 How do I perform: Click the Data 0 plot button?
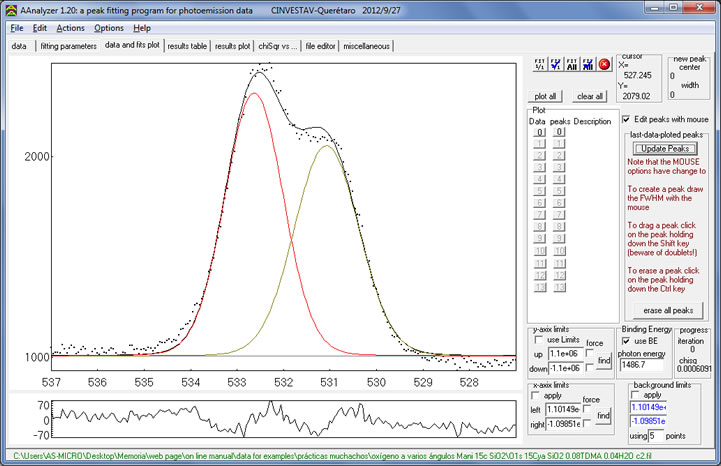[538, 132]
